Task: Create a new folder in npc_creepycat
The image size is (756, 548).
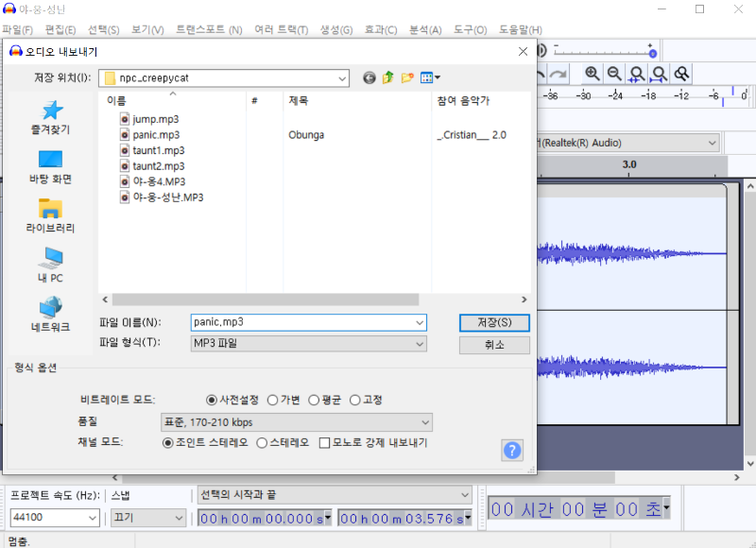Action: click(x=407, y=77)
